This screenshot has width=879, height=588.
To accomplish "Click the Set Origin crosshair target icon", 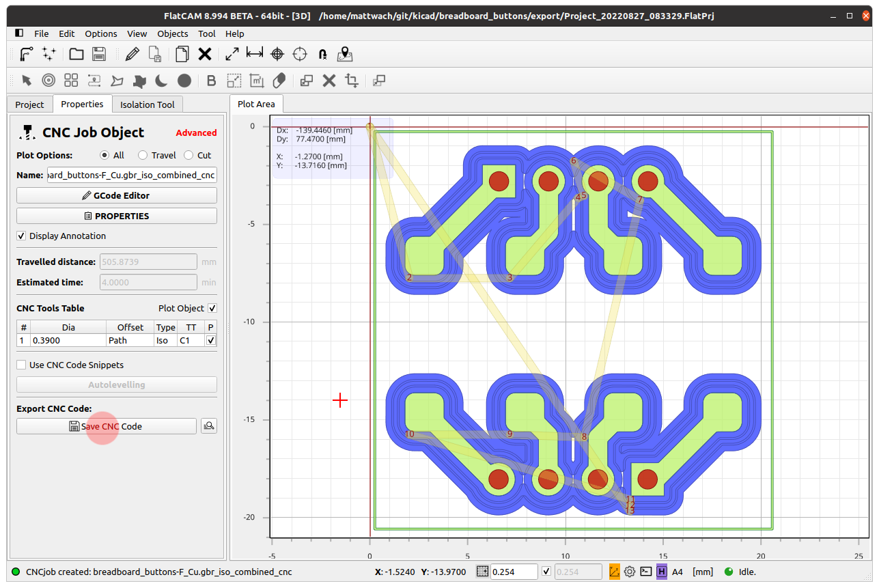I will (x=277, y=55).
